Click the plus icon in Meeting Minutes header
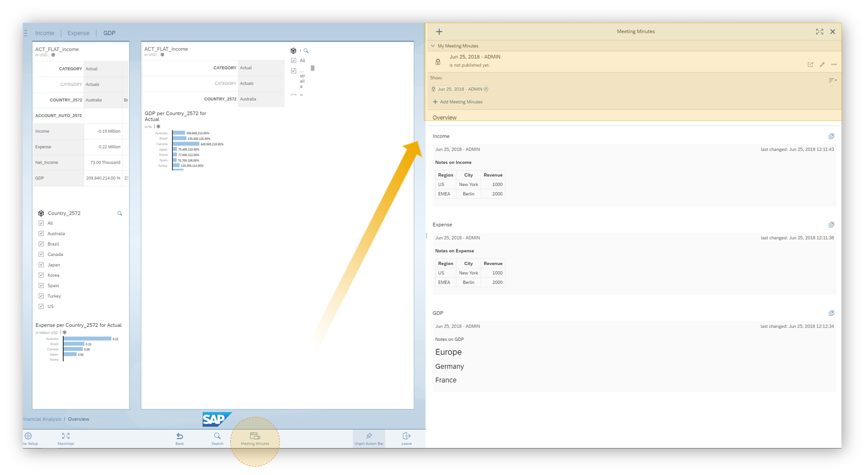 pyautogui.click(x=439, y=32)
